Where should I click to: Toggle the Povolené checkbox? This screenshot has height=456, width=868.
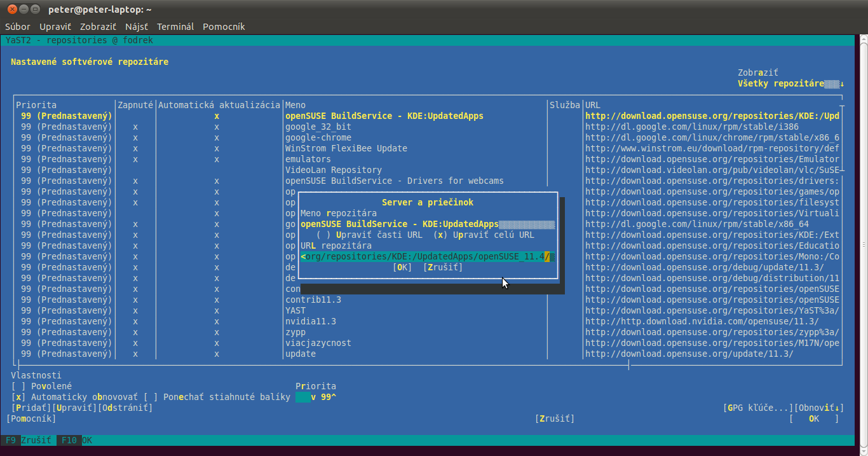click(41, 386)
